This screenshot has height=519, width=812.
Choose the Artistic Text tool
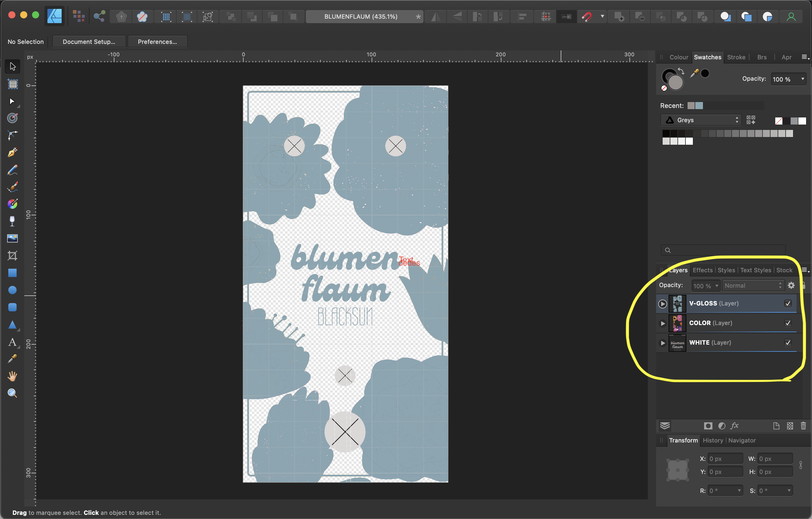tap(12, 342)
